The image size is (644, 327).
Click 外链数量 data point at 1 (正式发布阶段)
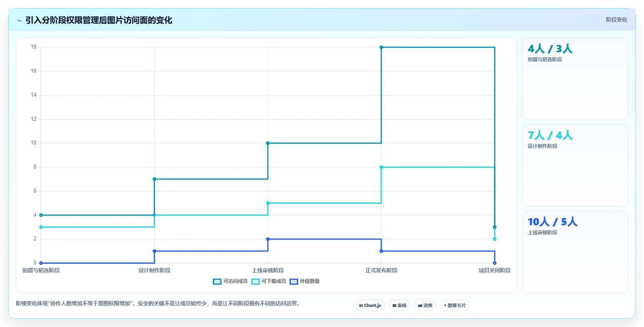point(381,251)
